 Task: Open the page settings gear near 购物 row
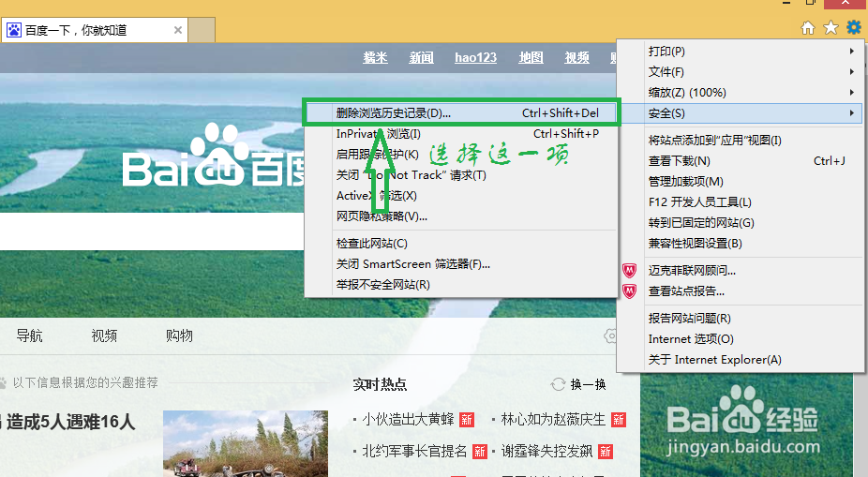(x=611, y=335)
